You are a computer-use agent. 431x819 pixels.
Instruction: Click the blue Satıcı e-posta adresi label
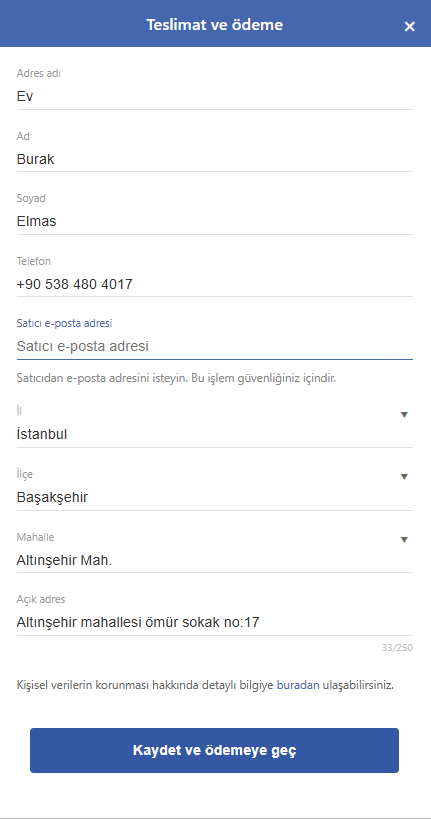click(64, 323)
